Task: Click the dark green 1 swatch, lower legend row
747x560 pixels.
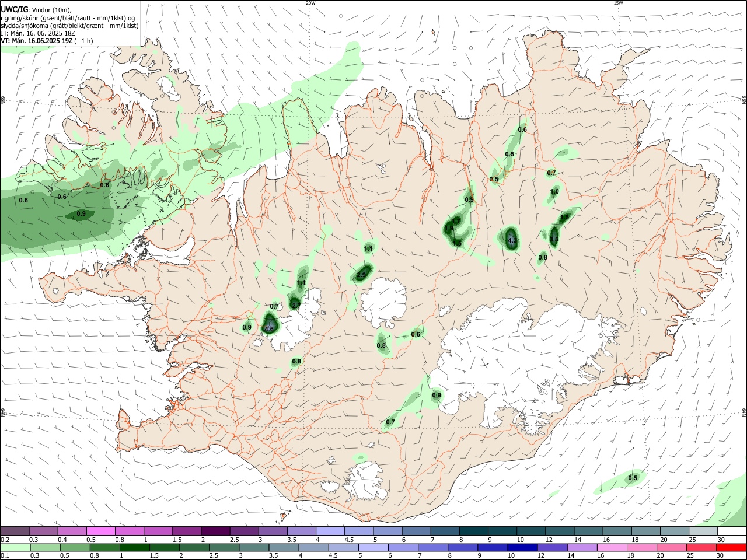Action: (x=134, y=548)
